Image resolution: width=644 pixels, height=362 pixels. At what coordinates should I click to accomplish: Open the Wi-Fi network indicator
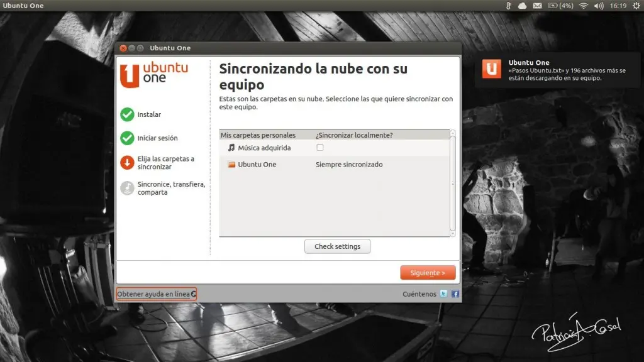click(584, 6)
